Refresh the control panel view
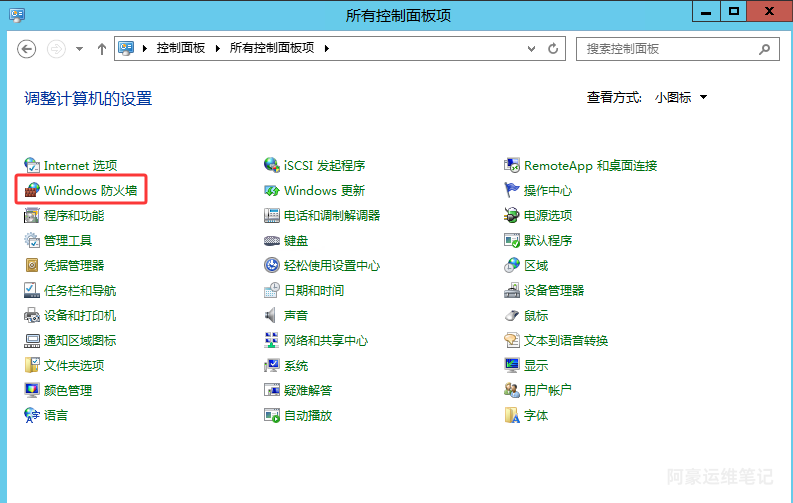The width and height of the screenshot is (793, 503). (553, 49)
